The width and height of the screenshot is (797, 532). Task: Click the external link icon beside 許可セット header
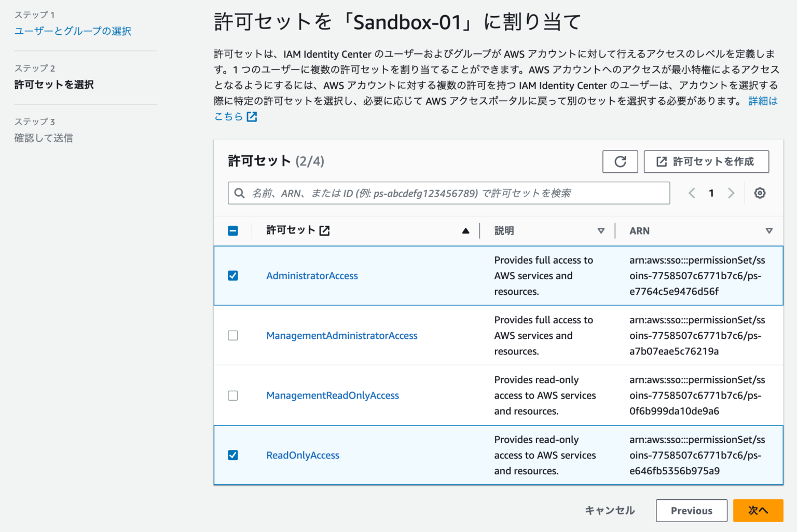point(324,230)
